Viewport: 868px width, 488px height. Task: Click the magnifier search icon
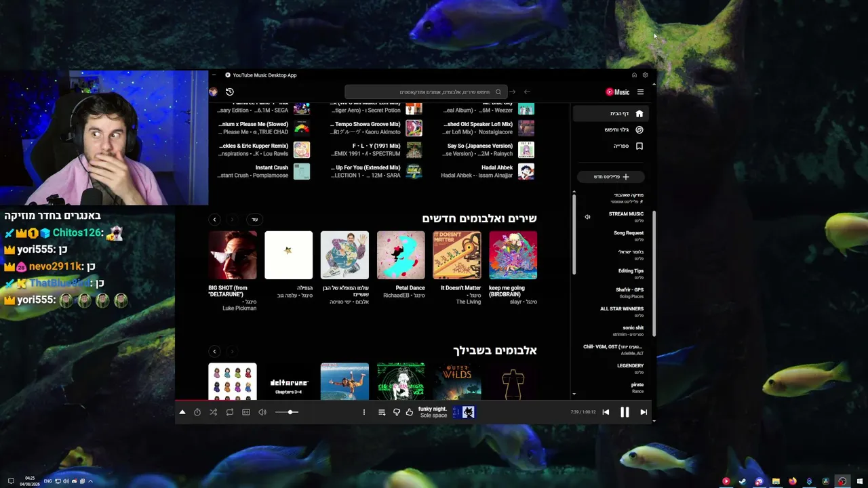click(x=498, y=92)
